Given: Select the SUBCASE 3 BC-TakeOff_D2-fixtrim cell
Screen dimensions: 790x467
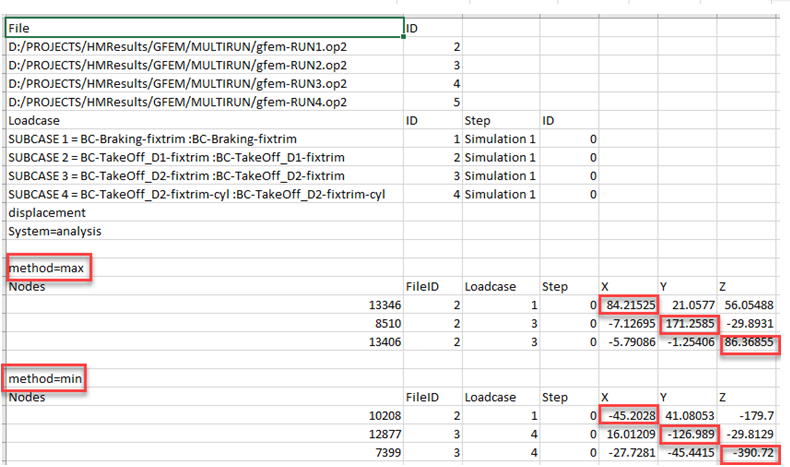Looking at the screenshot, I should tap(204, 176).
